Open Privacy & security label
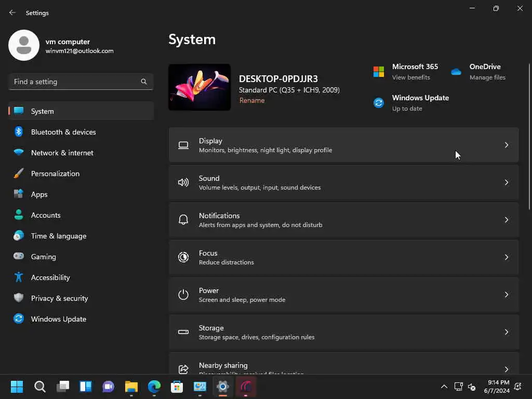The image size is (532, 399). tap(59, 298)
